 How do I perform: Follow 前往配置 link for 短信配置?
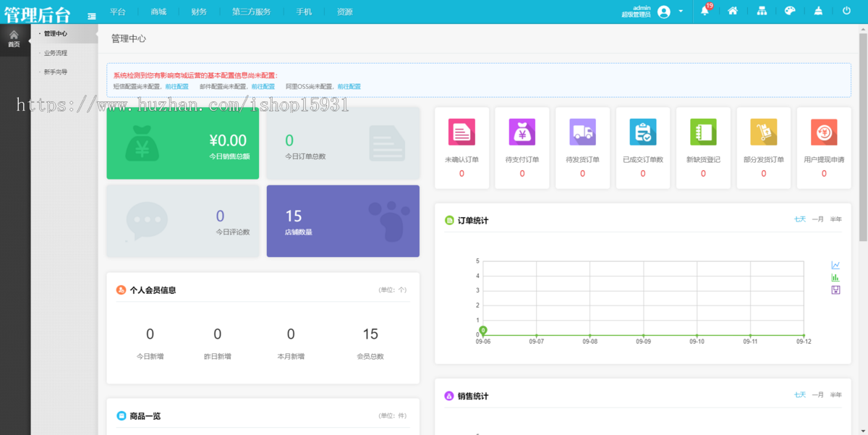(x=176, y=86)
